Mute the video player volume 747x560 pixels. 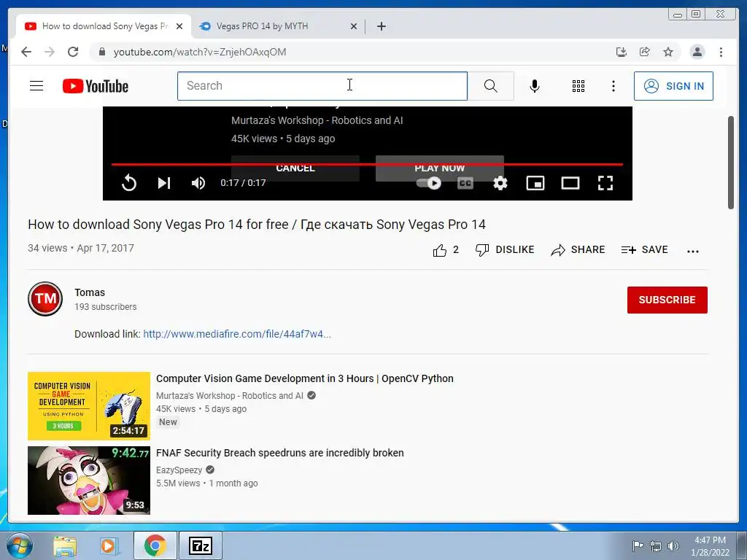[198, 183]
